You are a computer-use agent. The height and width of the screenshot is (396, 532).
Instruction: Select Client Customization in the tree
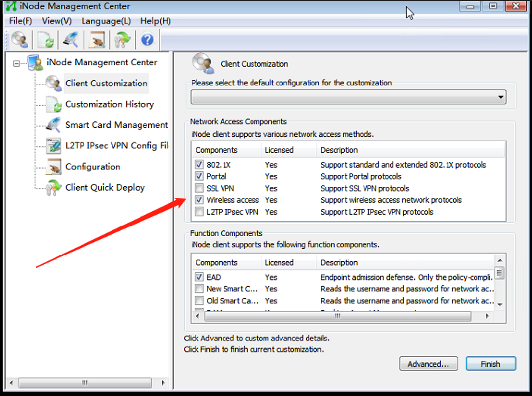106,83
